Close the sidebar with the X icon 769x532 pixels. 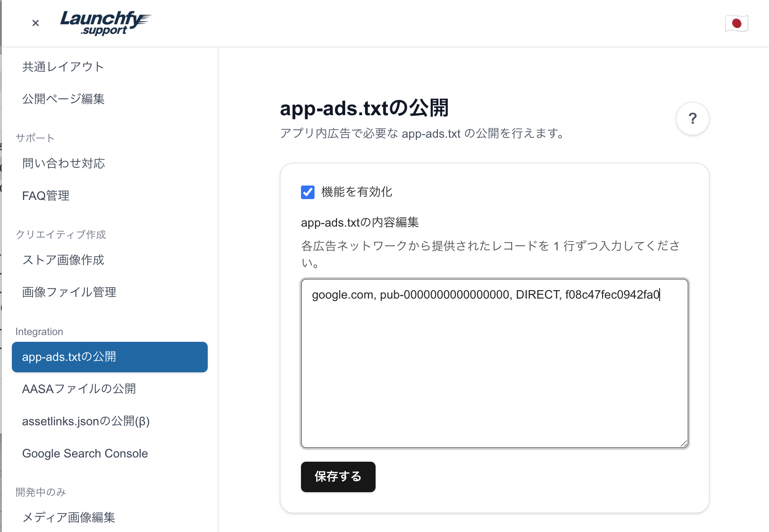coord(36,23)
